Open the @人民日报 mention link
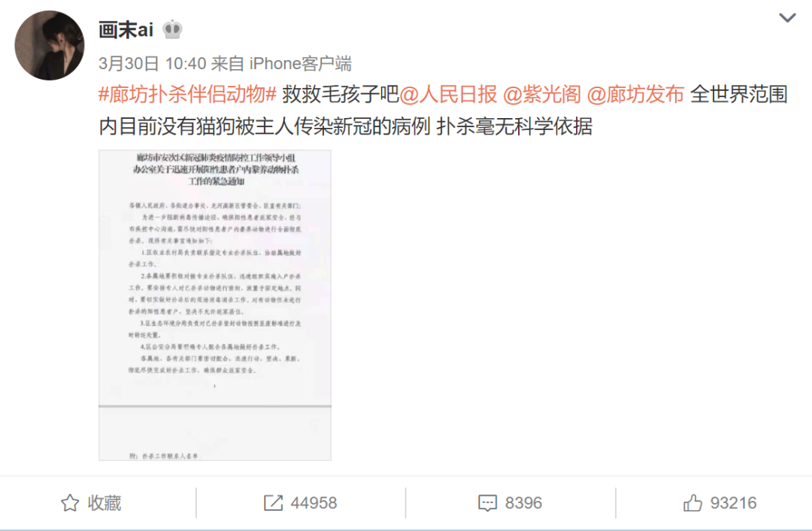This screenshot has width=812, height=531. pos(448,95)
